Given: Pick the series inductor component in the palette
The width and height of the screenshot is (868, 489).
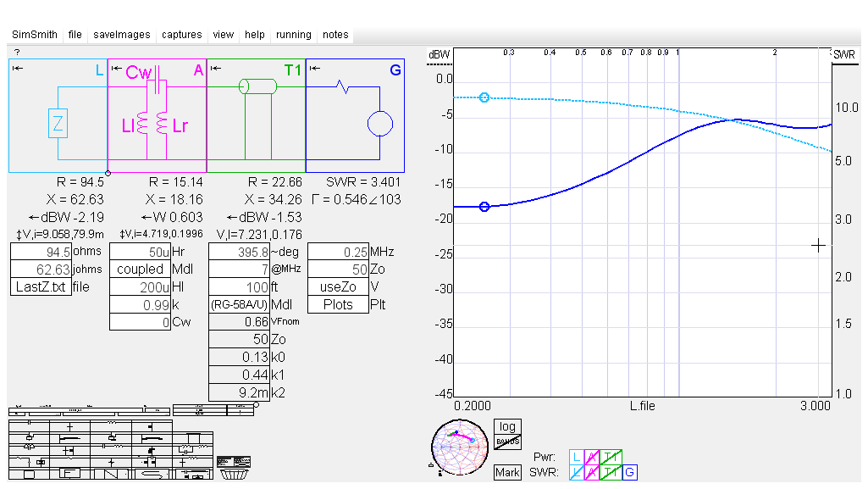Looking at the screenshot, I should [111, 426].
